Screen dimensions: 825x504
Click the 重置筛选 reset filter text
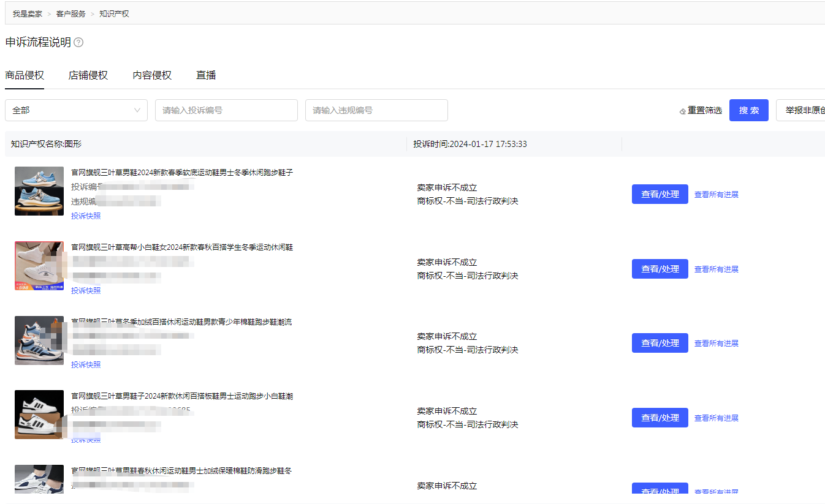705,111
